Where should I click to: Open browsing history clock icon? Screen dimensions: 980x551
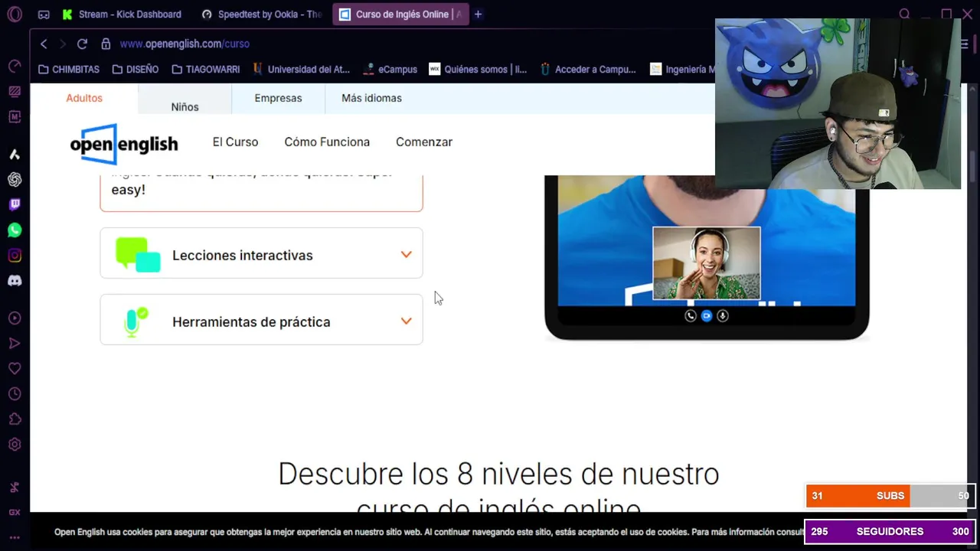pos(15,394)
